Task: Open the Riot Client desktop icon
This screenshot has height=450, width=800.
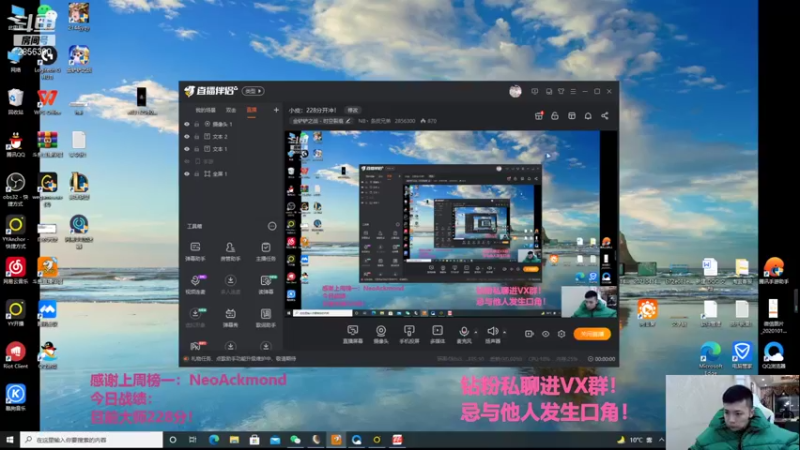Action: (15, 355)
